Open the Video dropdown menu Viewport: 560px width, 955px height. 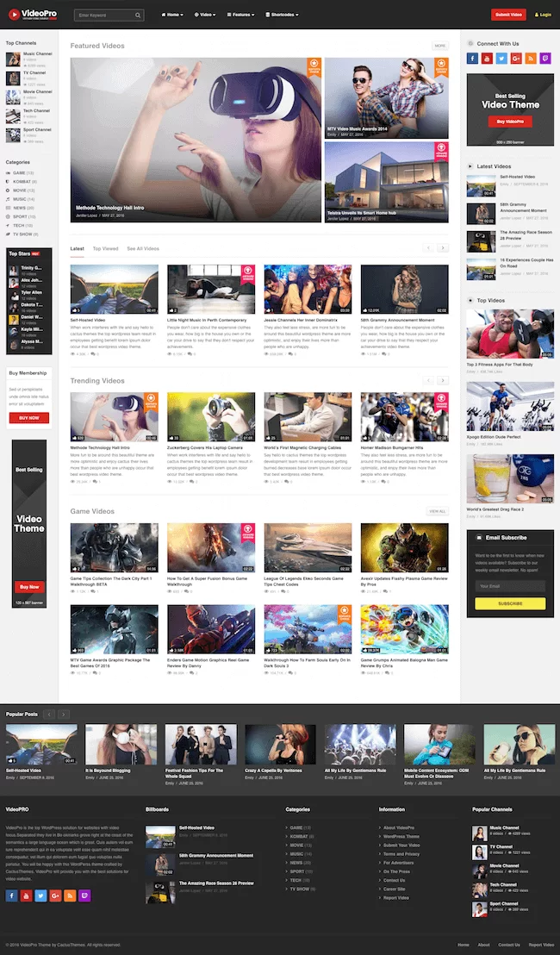(204, 15)
